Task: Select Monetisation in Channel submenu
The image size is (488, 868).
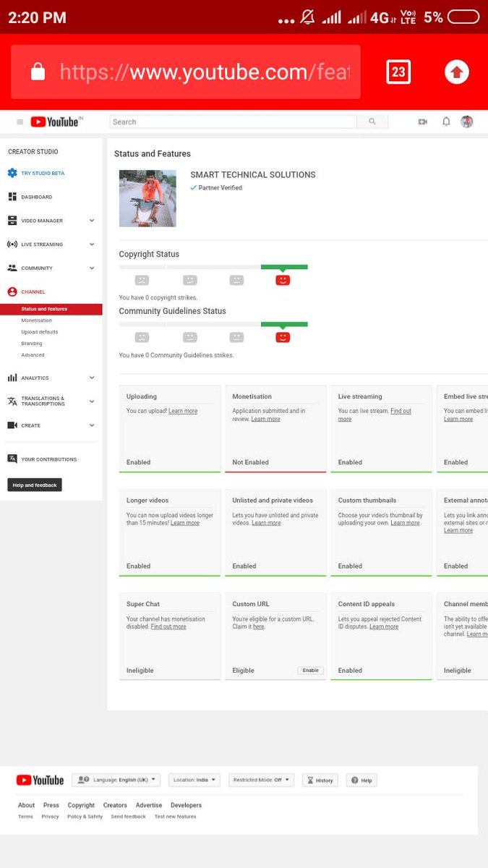Action: pos(37,320)
